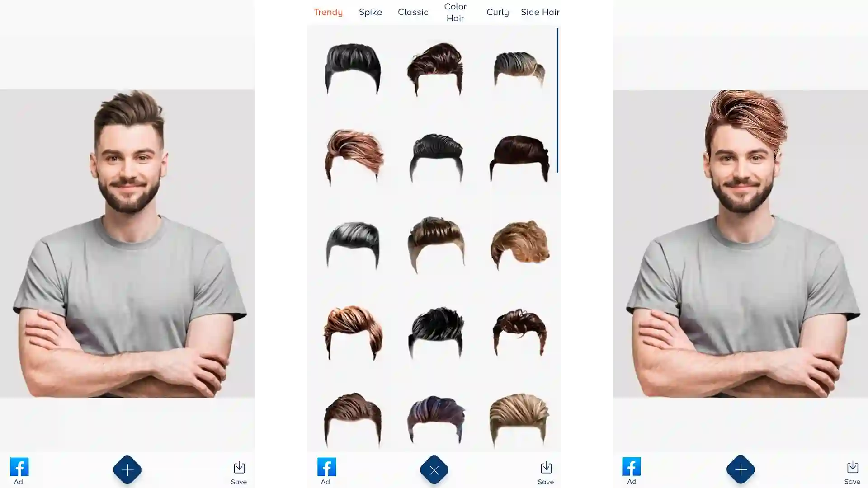Select the auburn swept hairstyle thumbnail
Viewport: 868px width, 488px height.
pos(352,155)
